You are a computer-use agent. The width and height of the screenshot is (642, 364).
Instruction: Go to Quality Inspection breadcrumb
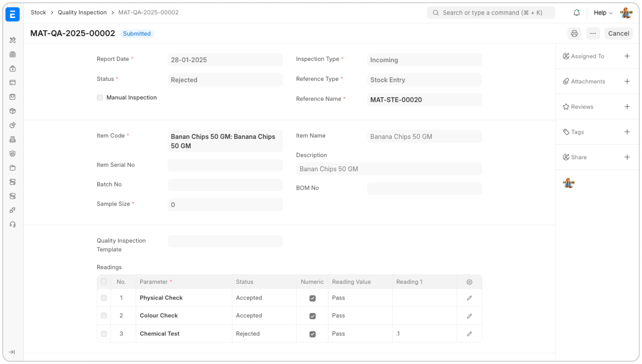[x=82, y=12]
